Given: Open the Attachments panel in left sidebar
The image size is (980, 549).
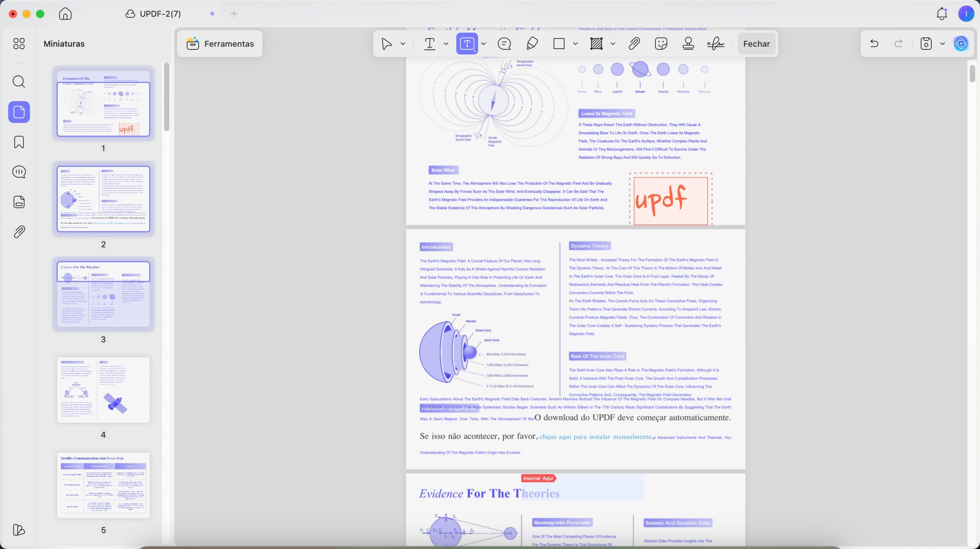Looking at the screenshot, I should (19, 232).
